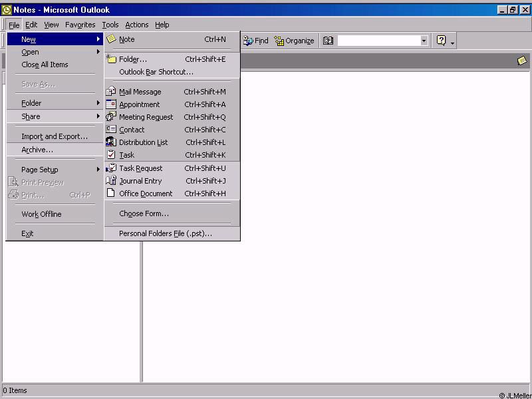
Task: Click the Note icon in the New submenu
Action: click(x=111, y=39)
